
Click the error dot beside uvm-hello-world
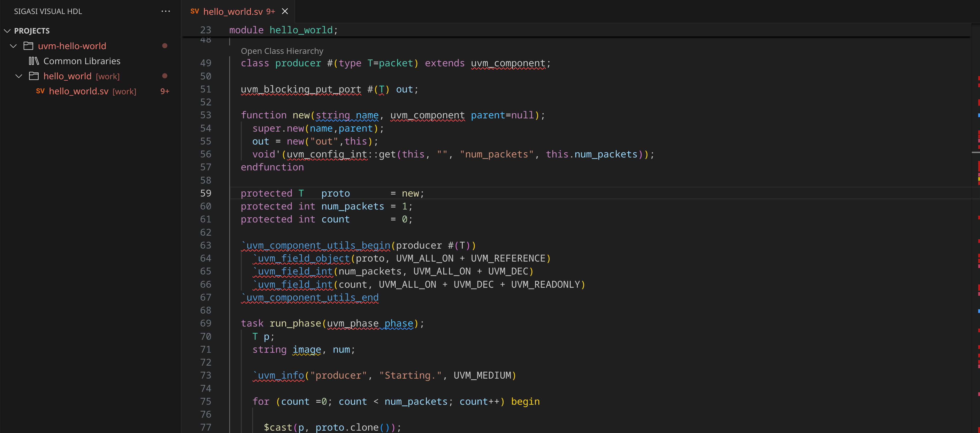(x=165, y=46)
